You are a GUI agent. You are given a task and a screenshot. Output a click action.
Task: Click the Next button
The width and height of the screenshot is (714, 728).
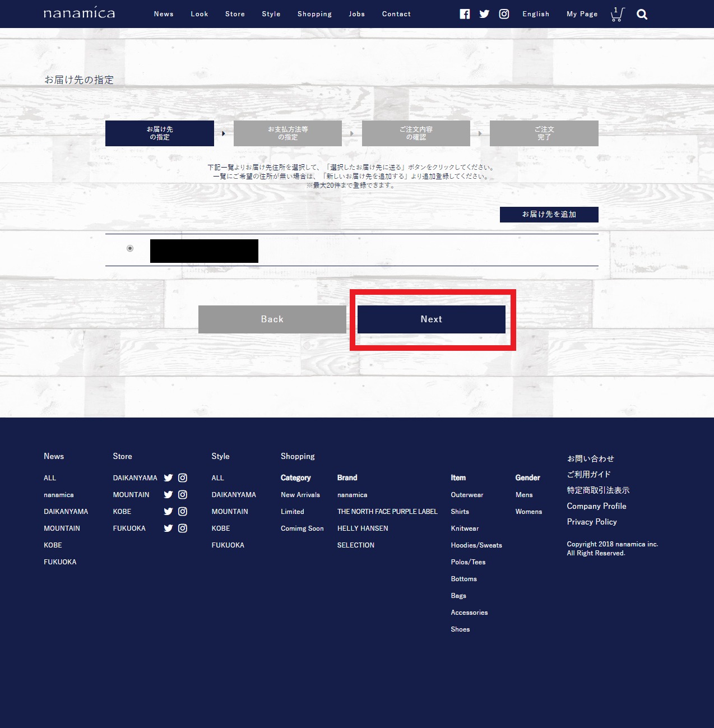pyautogui.click(x=431, y=319)
